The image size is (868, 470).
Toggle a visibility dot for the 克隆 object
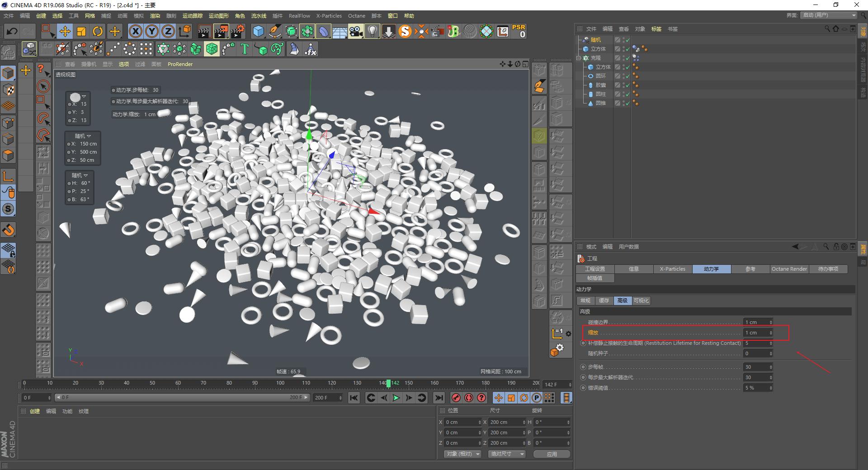623,57
